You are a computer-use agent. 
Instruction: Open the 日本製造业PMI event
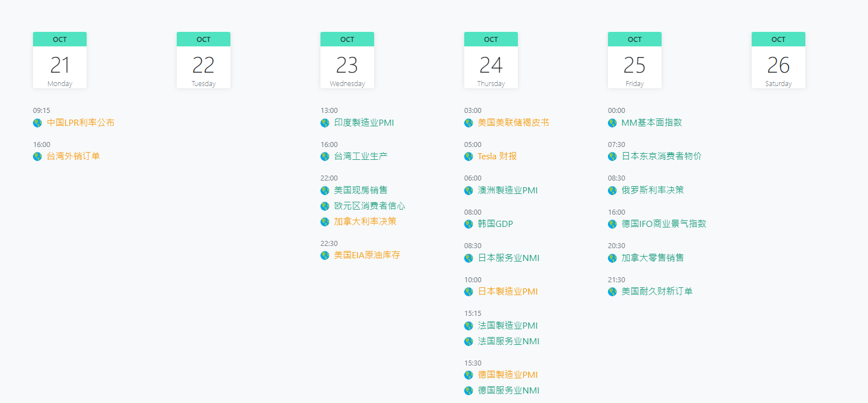tap(508, 291)
